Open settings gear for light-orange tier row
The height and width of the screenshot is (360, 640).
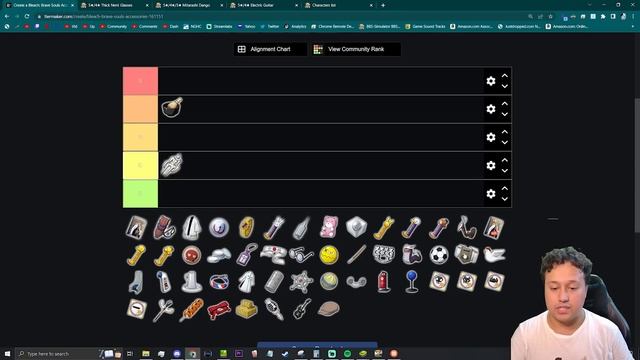(491, 137)
